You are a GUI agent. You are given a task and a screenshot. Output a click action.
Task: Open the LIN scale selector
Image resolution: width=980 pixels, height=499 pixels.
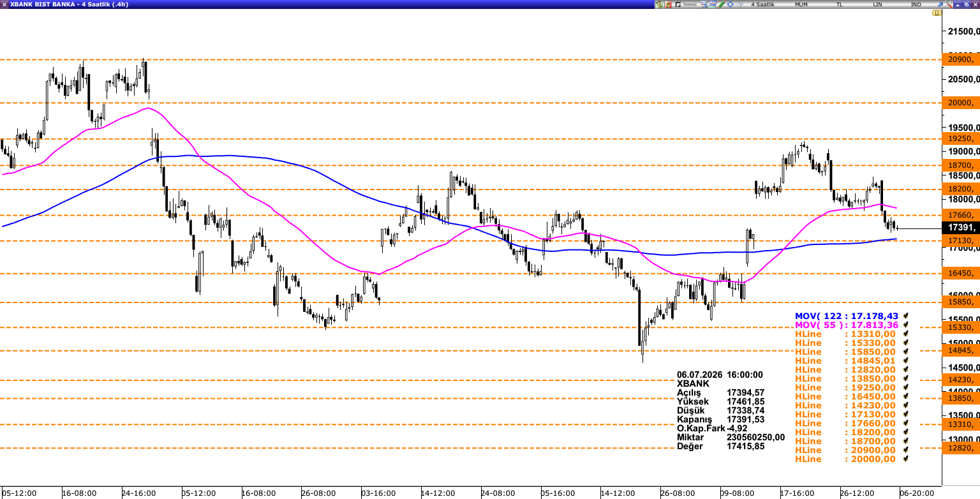(x=877, y=4)
